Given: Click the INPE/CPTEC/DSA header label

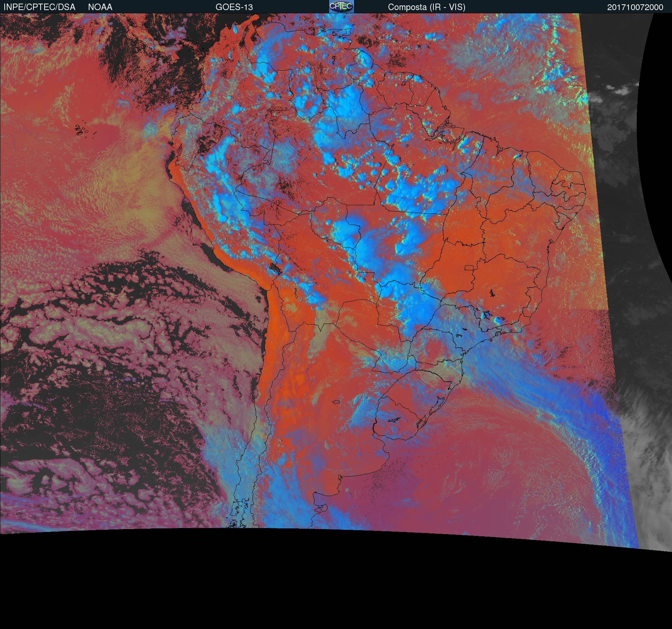Looking at the screenshot, I should [x=40, y=7].
